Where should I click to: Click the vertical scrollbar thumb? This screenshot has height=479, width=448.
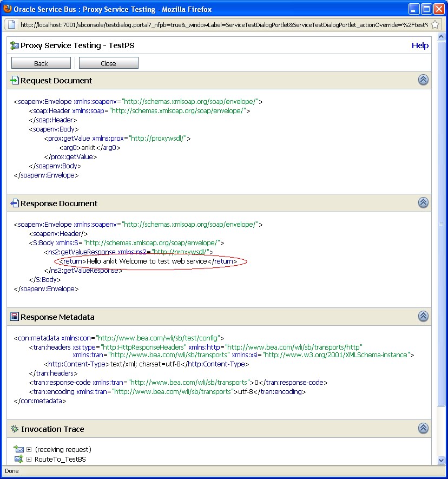point(441,224)
